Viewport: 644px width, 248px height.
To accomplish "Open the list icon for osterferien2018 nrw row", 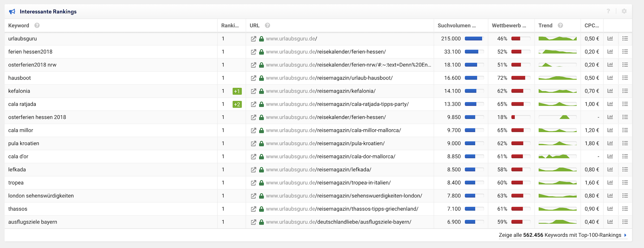I will click(x=625, y=64).
